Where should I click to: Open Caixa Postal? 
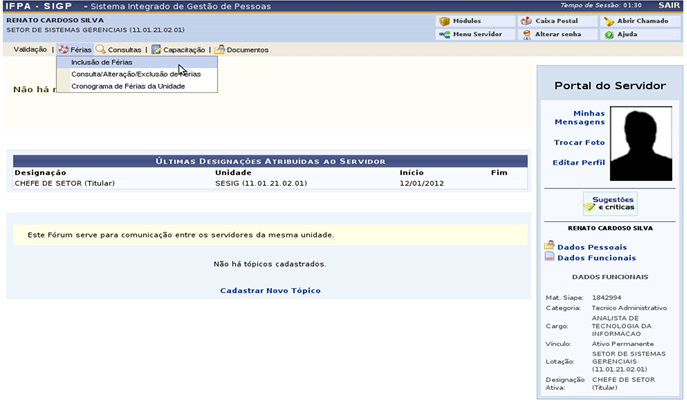tap(557, 21)
